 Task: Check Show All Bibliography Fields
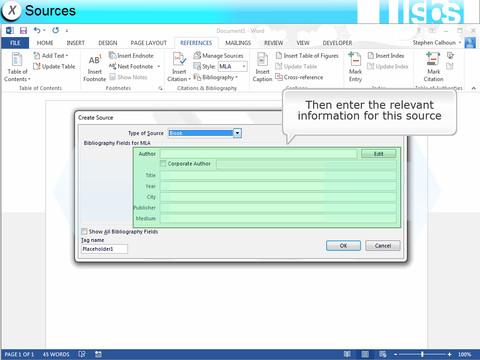tap(84, 231)
